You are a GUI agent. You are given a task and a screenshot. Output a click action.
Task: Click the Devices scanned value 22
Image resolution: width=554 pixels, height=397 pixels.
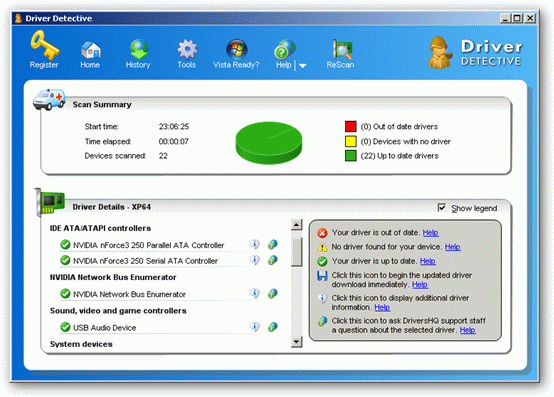click(x=163, y=156)
